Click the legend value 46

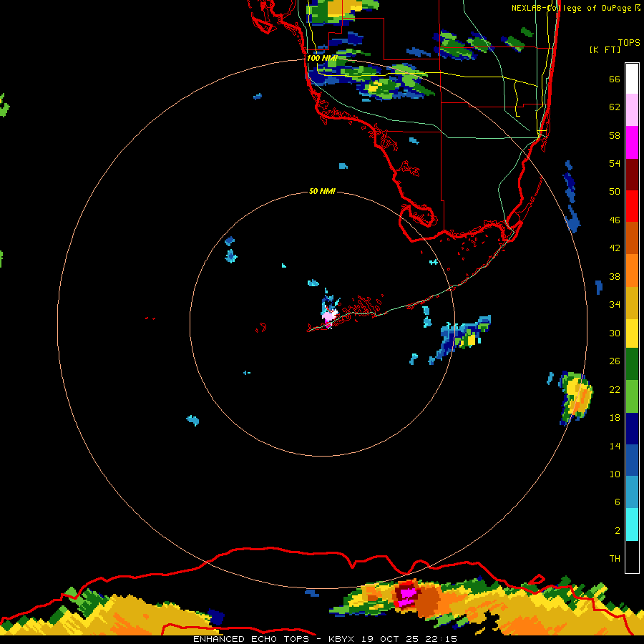pos(615,220)
